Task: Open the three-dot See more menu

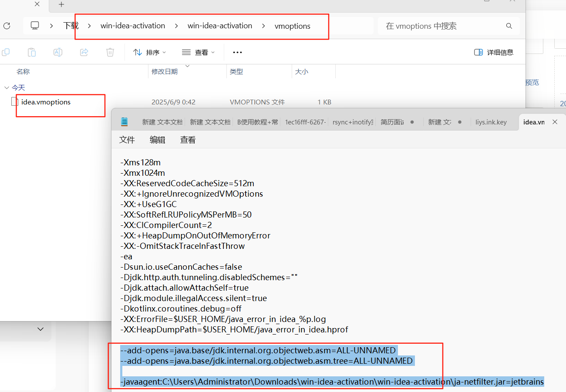Action: pos(237,52)
